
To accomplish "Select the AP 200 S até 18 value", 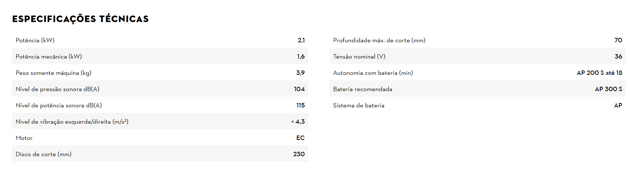I will tap(599, 73).
